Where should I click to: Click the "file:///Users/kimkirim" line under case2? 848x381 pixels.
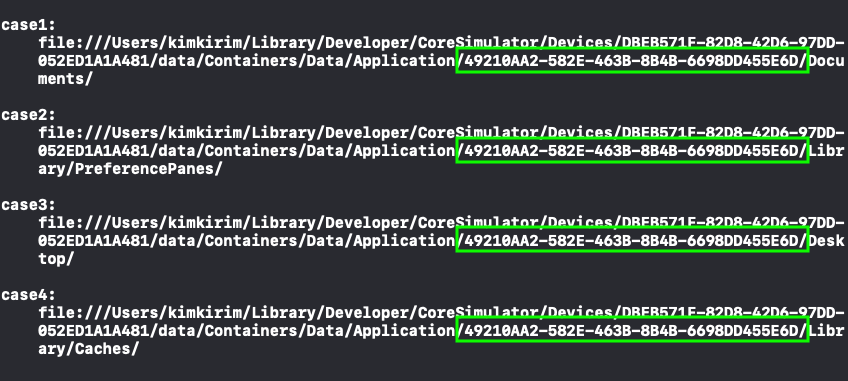(x=441, y=133)
